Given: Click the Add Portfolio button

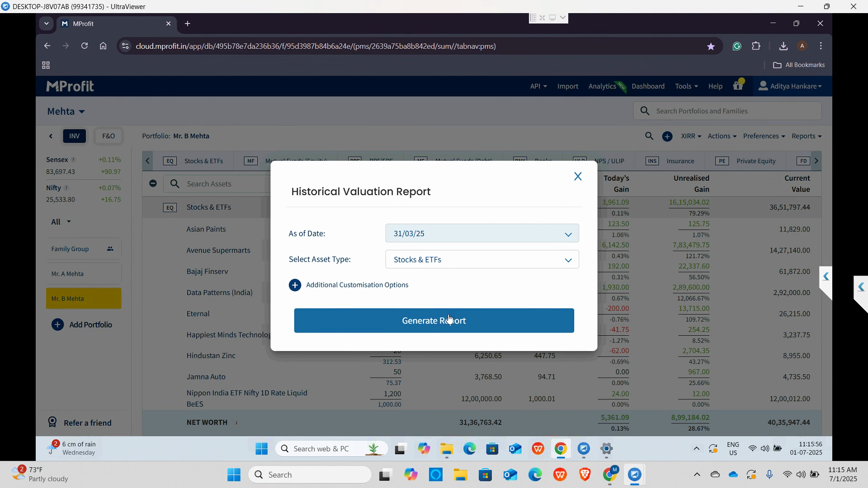Looking at the screenshot, I should pyautogui.click(x=82, y=325).
